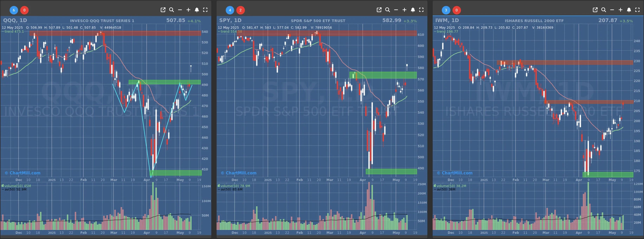Click SPY green zone near 570

pyautogui.click(x=383, y=75)
